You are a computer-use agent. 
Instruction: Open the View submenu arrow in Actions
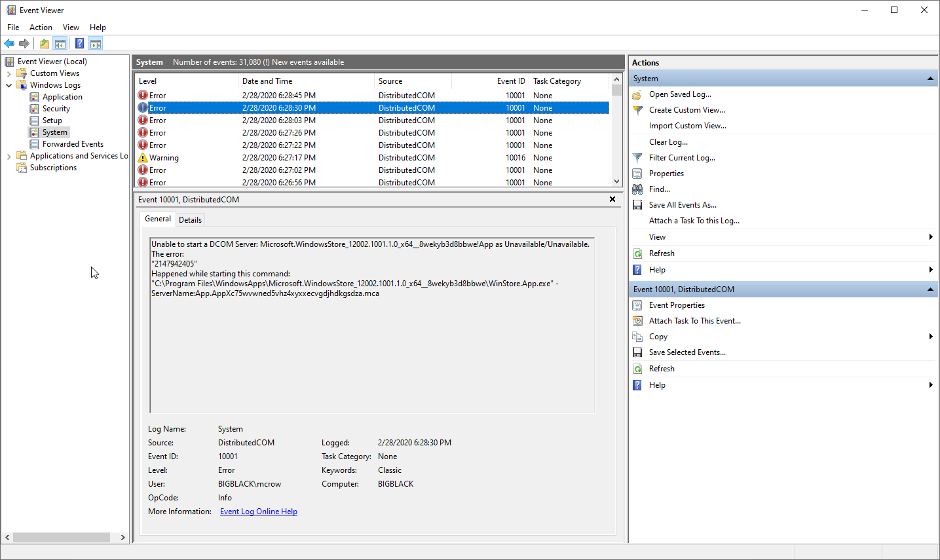point(931,237)
